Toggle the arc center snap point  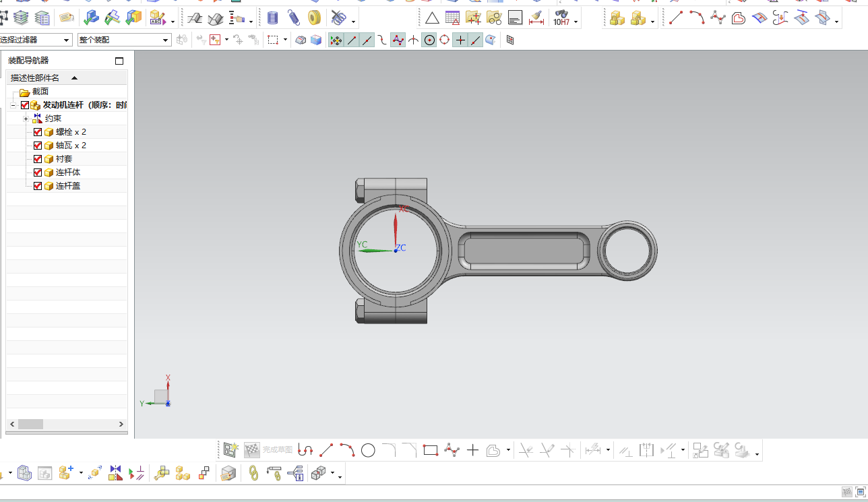click(x=429, y=40)
